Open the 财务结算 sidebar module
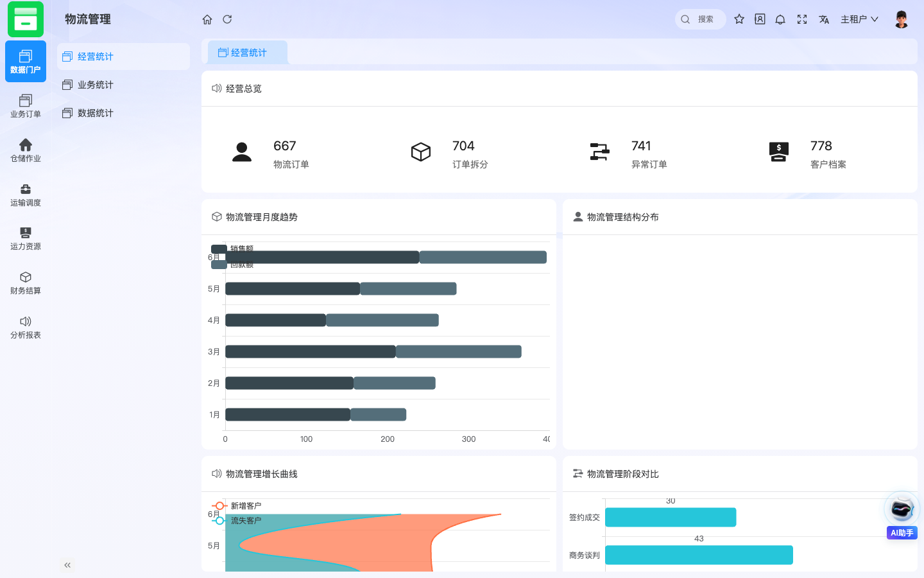The height and width of the screenshot is (578, 924). [26, 283]
